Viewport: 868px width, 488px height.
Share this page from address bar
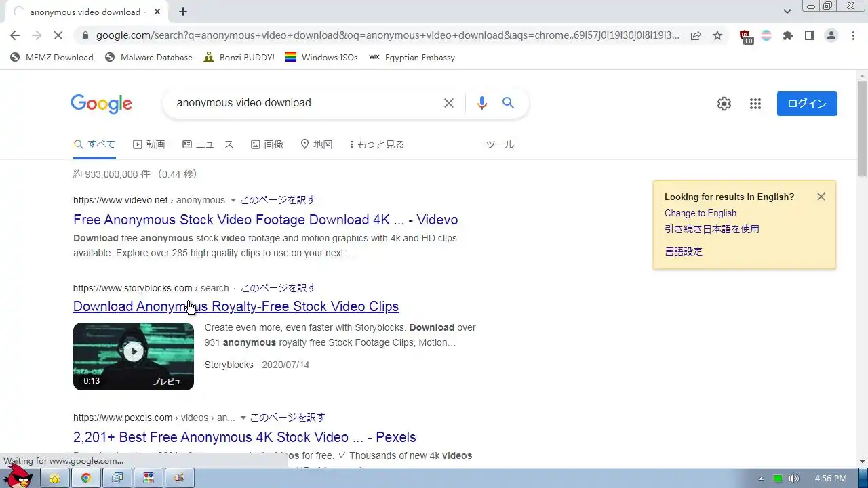[x=696, y=36]
